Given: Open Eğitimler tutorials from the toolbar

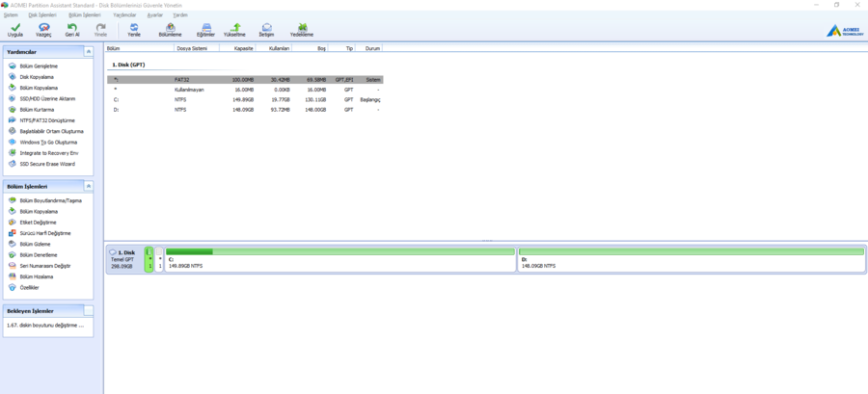Looking at the screenshot, I should 205,30.
